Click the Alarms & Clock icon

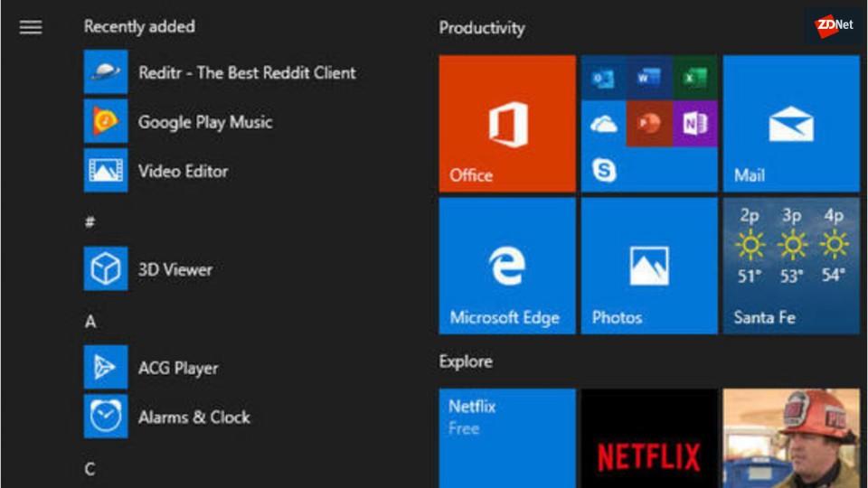tap(106, 416)
